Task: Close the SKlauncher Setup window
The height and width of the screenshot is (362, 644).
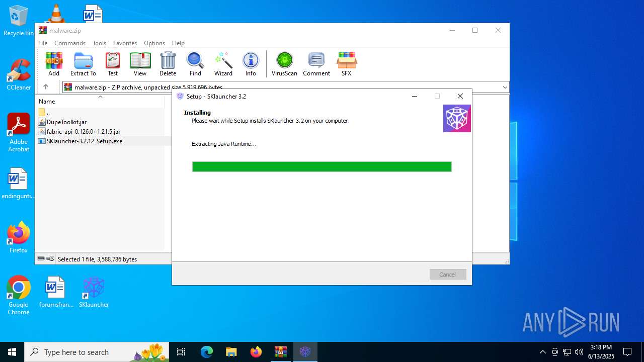Action: click(460, 96)
